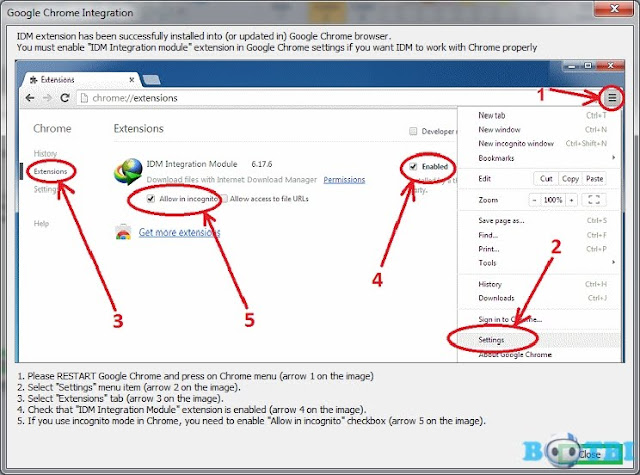The width and height of the screenshot is (640, 475).
Task: Click the Chrome Web Store icon
Action: pos(123,232)
